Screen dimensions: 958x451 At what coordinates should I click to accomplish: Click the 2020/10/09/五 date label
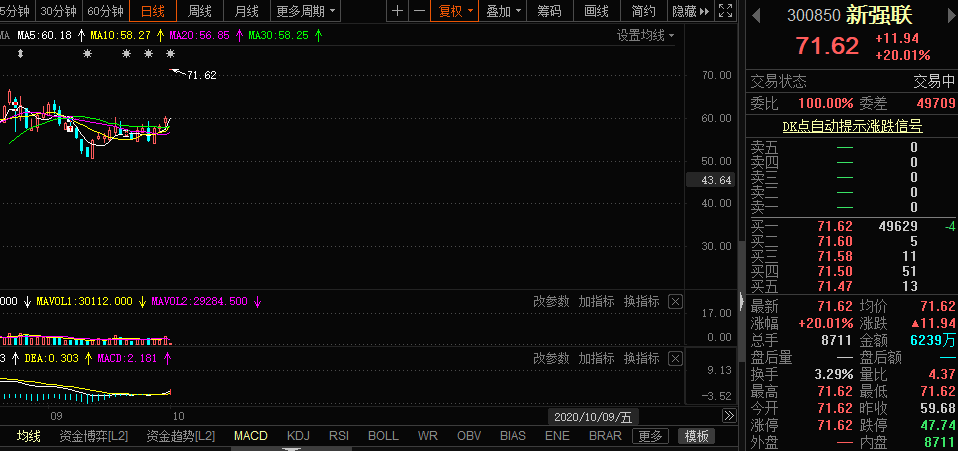pos(593,417)
